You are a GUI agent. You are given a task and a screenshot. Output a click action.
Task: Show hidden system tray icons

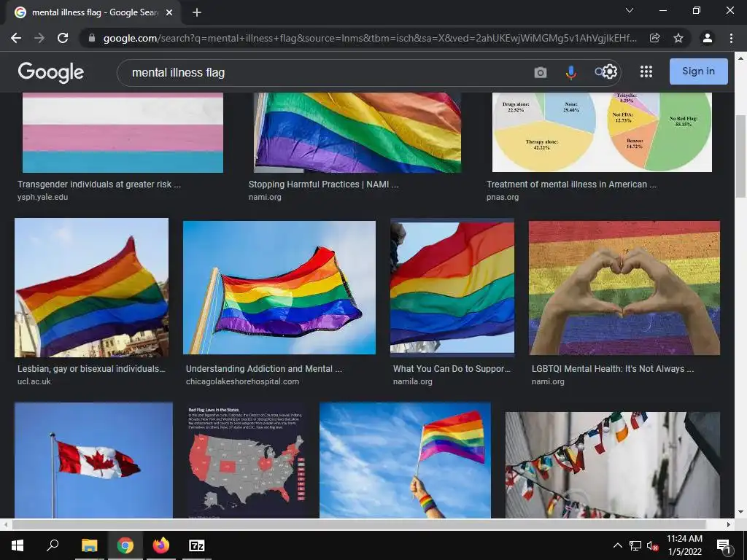617,545
